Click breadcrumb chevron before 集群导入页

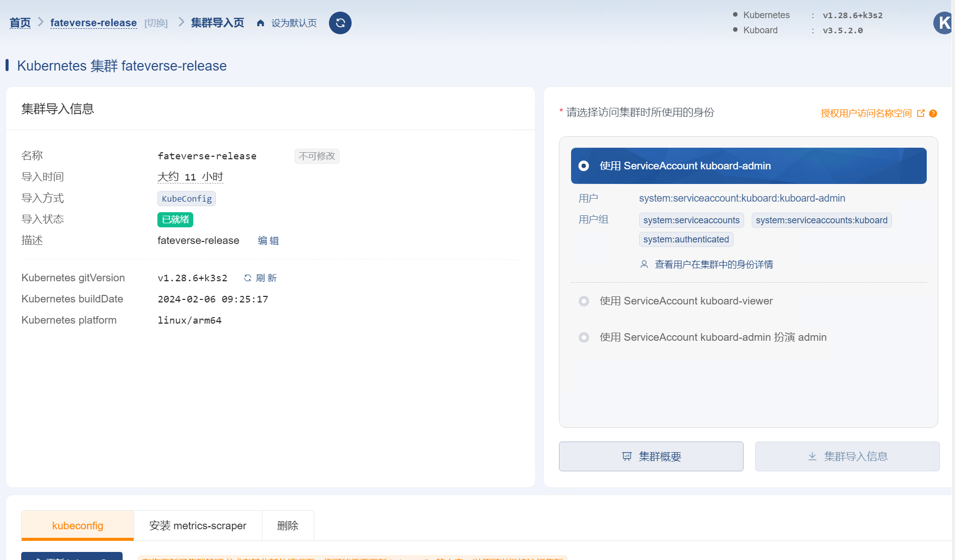[x=181, y=23]
